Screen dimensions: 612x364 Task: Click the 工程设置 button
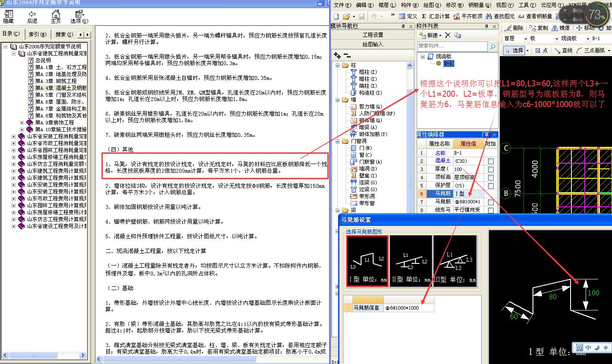[373, 35]
